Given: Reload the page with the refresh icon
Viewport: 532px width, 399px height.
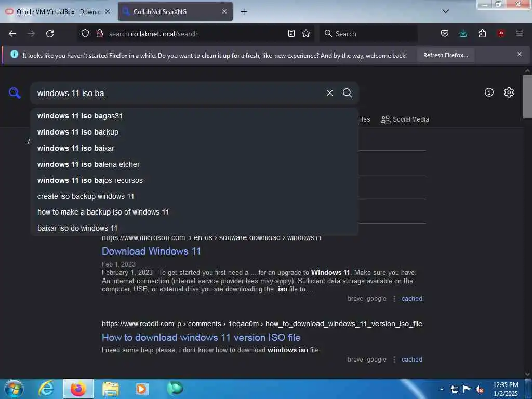Looking at the screenshot, I should click(x=50, y=34).
